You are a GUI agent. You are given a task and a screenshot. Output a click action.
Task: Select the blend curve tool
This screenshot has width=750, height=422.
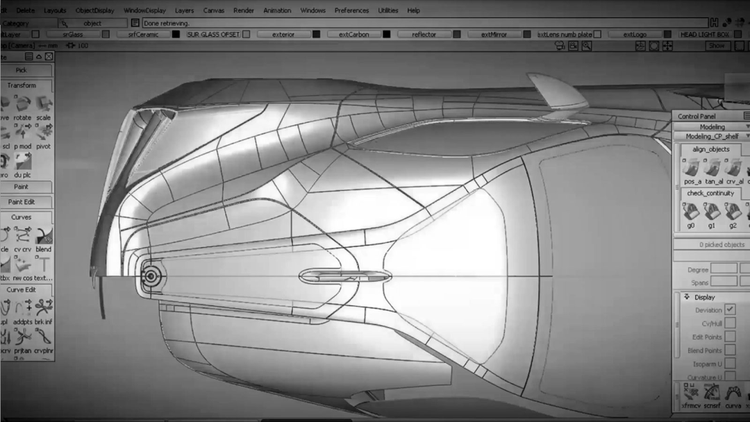coord(43,237)
